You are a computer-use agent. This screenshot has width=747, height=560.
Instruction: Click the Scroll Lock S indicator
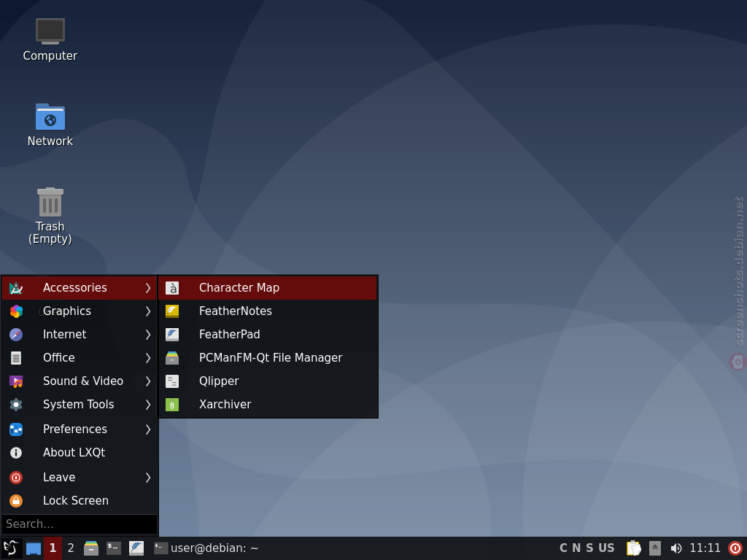tap(589, 548)
